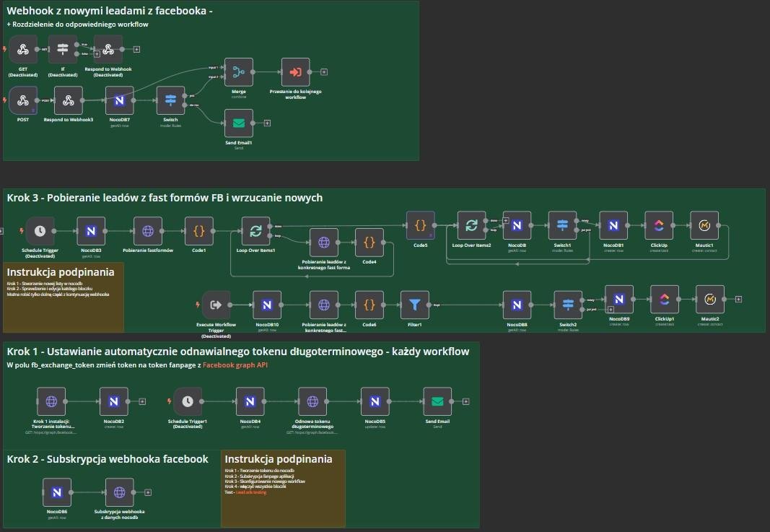The image size is (770, 532).
Task: Select the Odnowa tokenu długoterminowego node
Action: [x=312, y=401]
